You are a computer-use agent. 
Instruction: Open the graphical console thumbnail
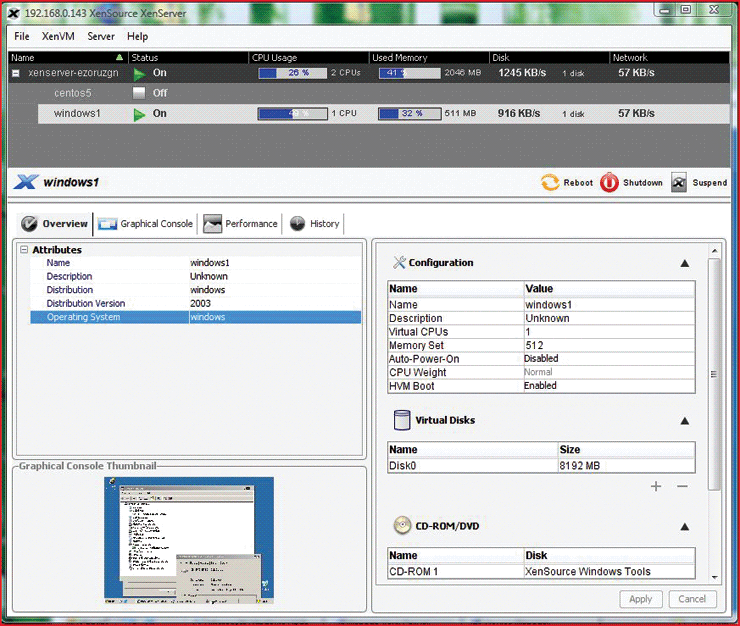[x=189, y=541]
